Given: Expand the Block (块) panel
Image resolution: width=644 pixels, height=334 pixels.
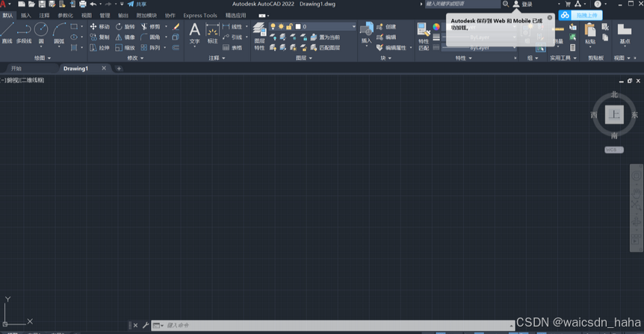Looking at the screenshot, I should (386, 58).
